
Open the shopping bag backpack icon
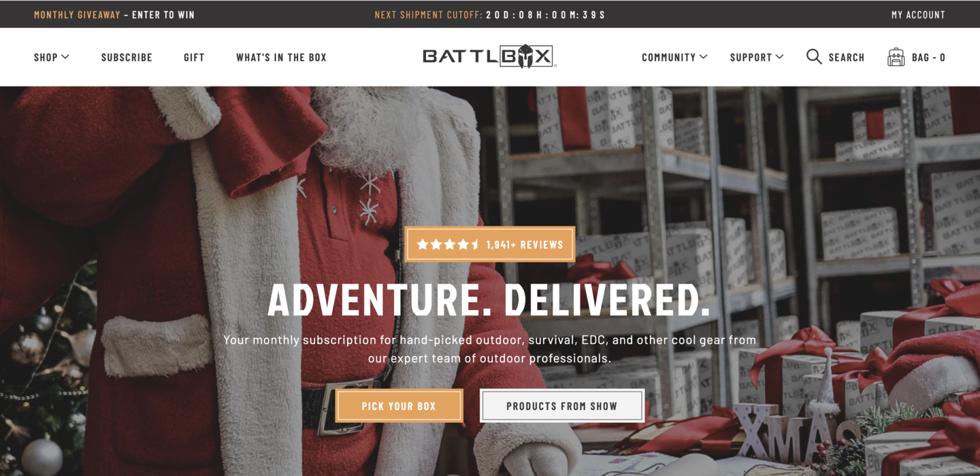896,57
